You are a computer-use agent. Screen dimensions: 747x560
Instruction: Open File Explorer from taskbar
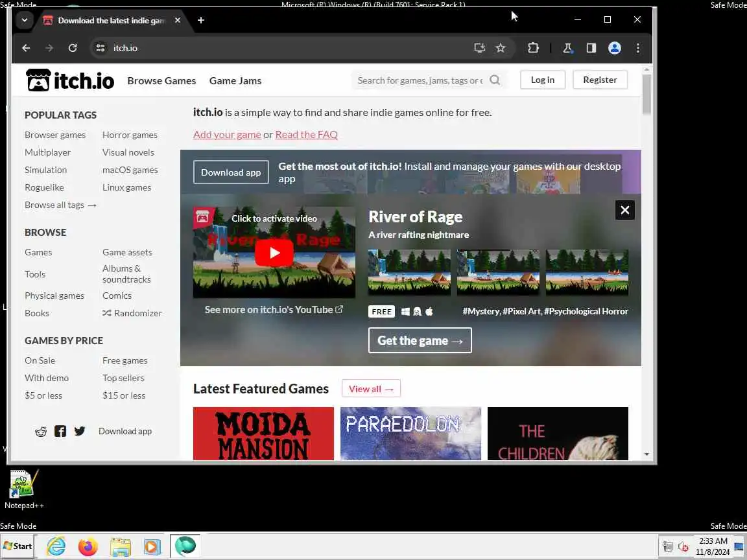[x=120, y=546]
